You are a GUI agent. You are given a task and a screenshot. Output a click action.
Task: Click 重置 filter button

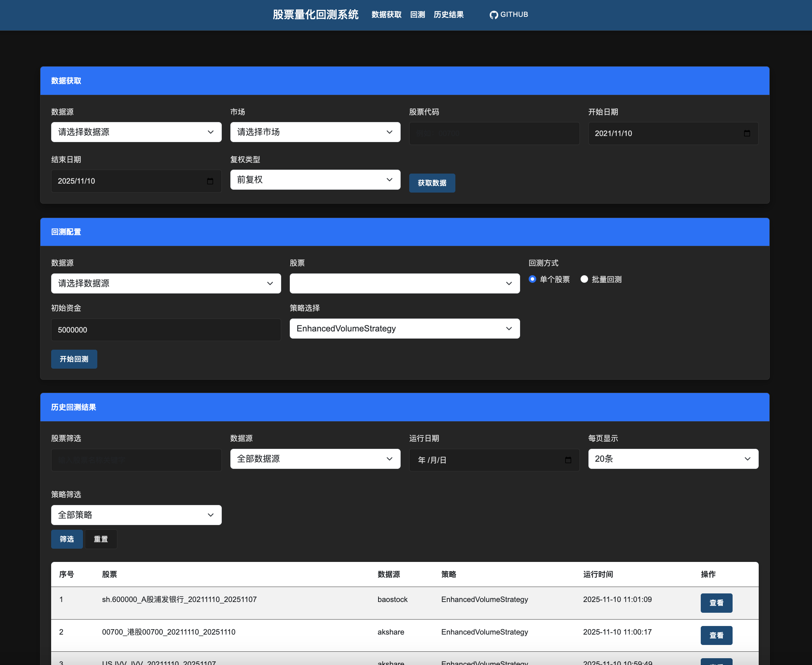pyautogui.click(x=101, y=539)
